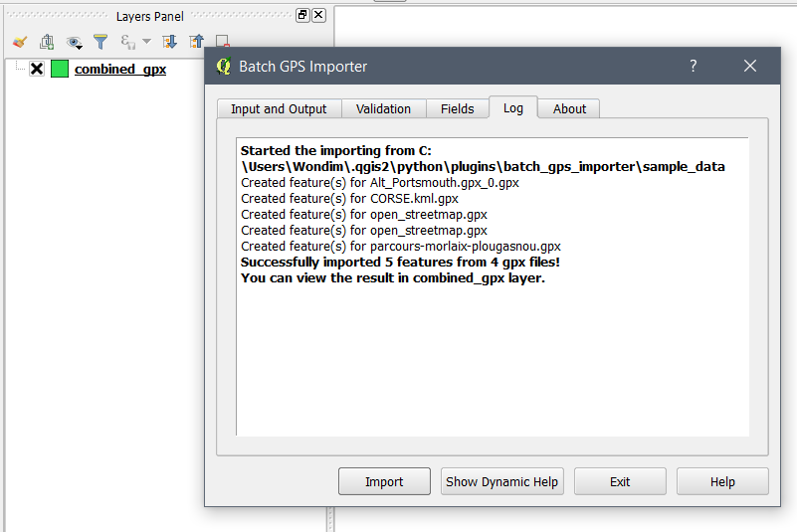This screenshot has width=797, height=532.
Task: Open the Validation tab
Action: (383, 108)
